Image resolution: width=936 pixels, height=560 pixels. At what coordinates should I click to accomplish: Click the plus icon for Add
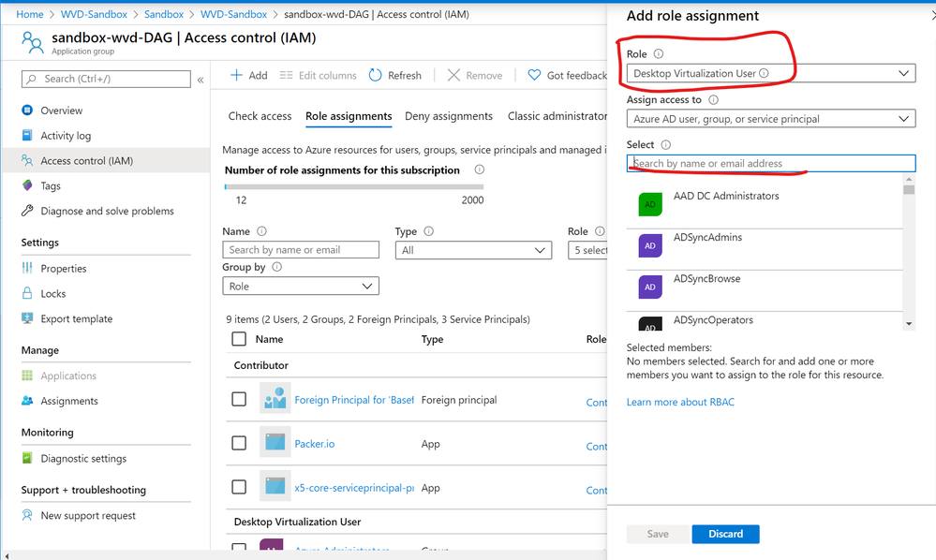(236, 75)
